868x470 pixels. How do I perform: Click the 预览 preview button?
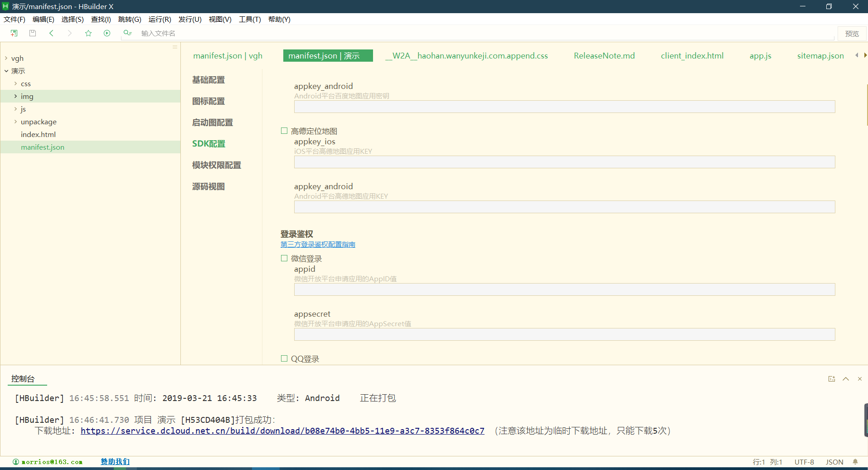click(x=852, y=34)
